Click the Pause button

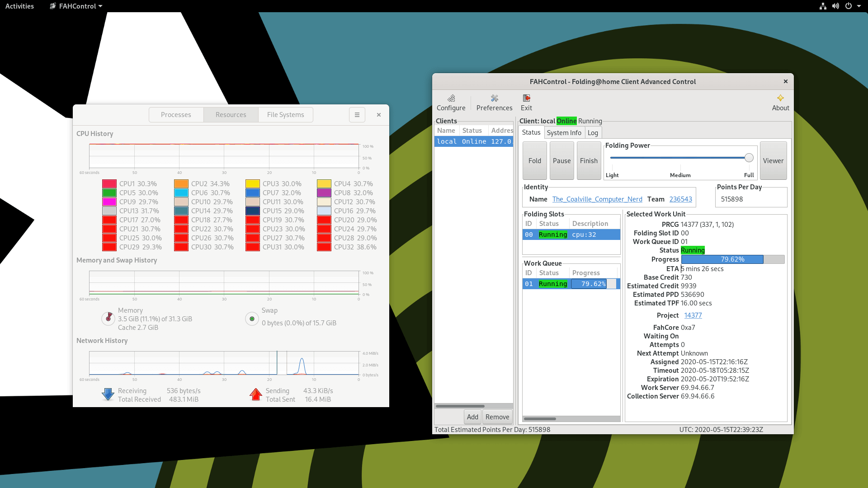(561, 161)
